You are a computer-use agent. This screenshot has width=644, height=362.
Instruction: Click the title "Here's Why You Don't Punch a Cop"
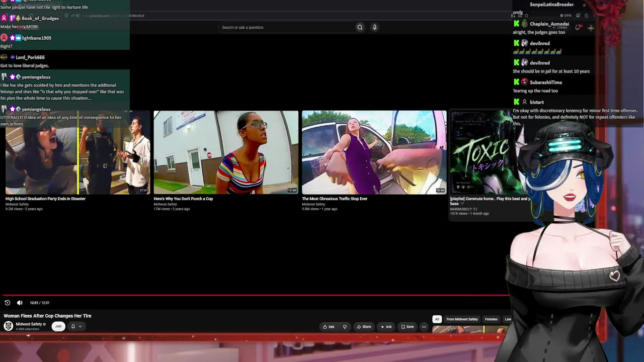(183, 199)
